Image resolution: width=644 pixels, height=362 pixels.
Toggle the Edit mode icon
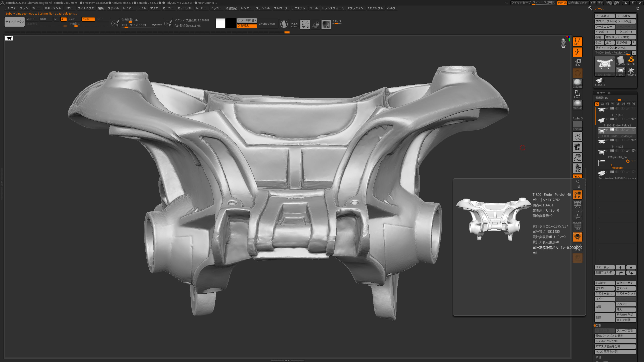(x=577, y=41)
